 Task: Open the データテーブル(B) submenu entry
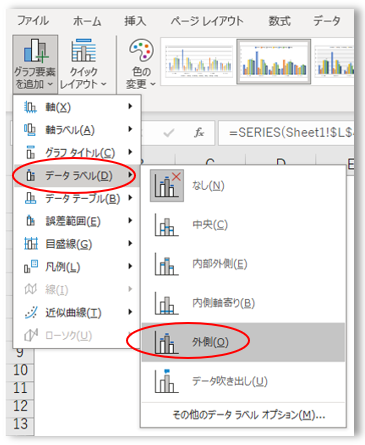77,198
